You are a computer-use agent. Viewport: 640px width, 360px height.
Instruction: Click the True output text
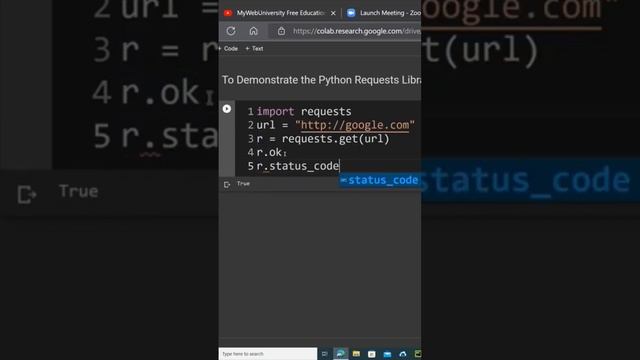[x=243, y=184]
